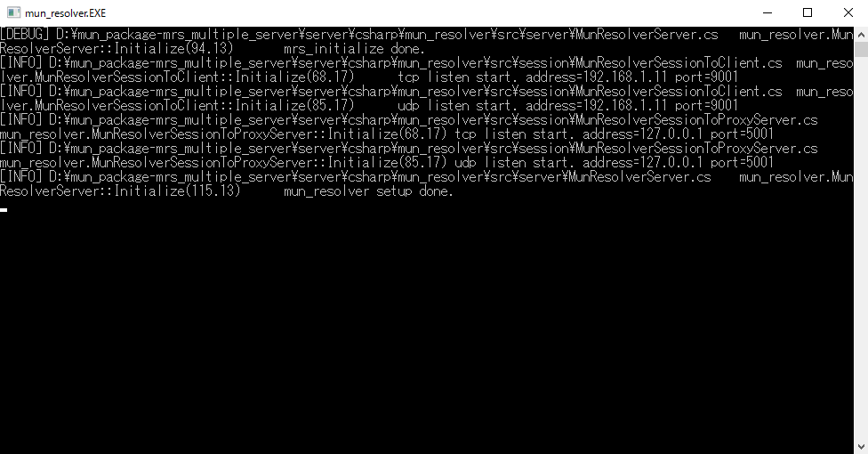Click the scrollbar up arrow
Screen dimensions: 868x454
[x=861, y=35]
